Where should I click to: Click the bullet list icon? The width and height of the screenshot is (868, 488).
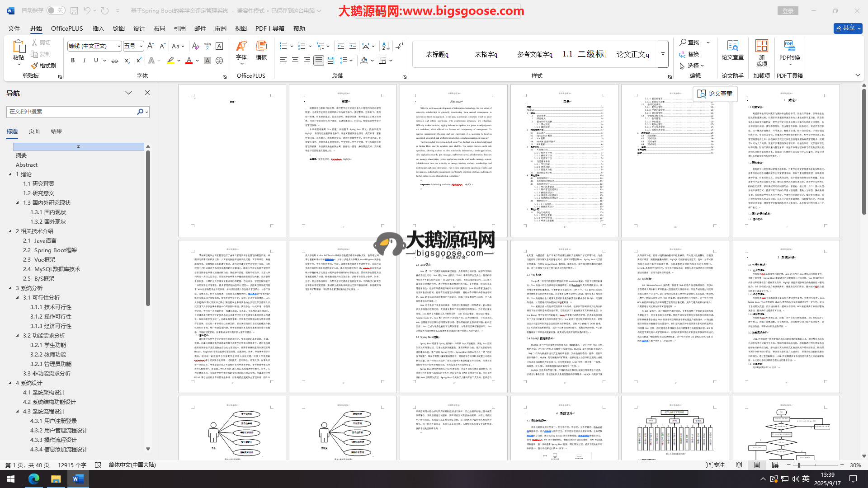coord(283,46)
